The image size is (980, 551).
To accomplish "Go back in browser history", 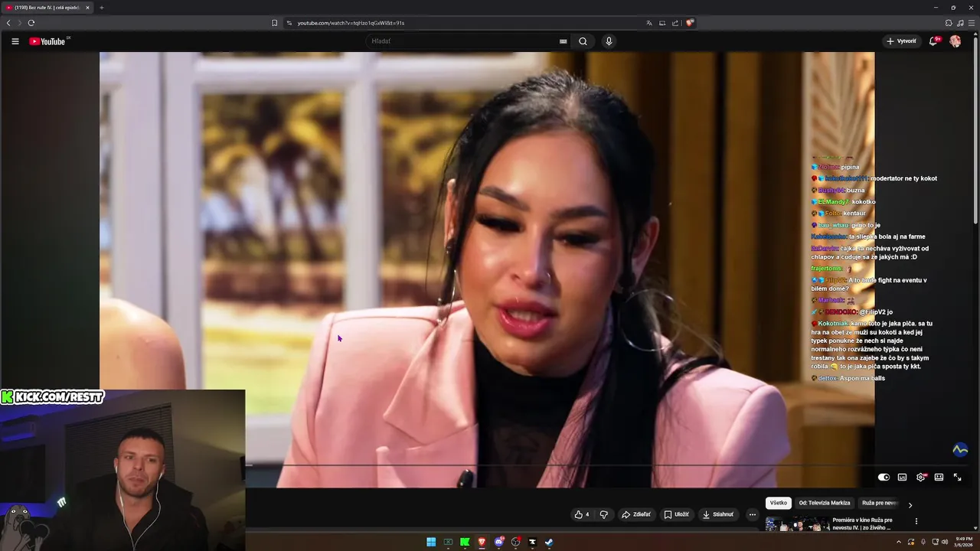I will click(x=8, y=23).
